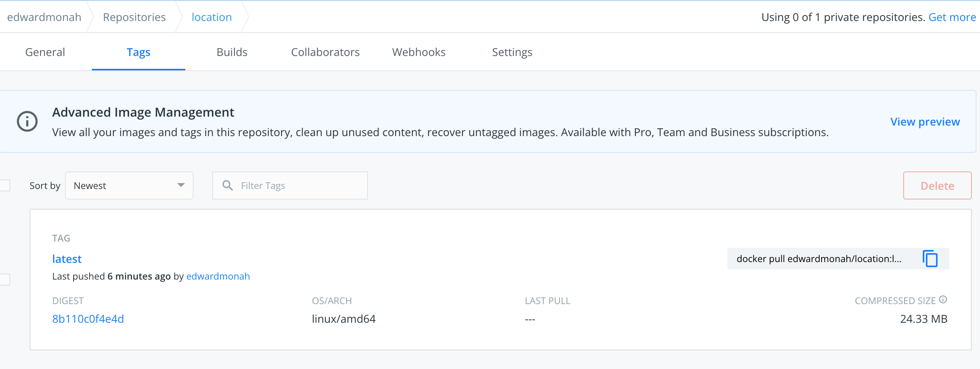Click the magnifier icon in Filter Tags
Viewport: 980px width, 369px height.
click(228, 185)
